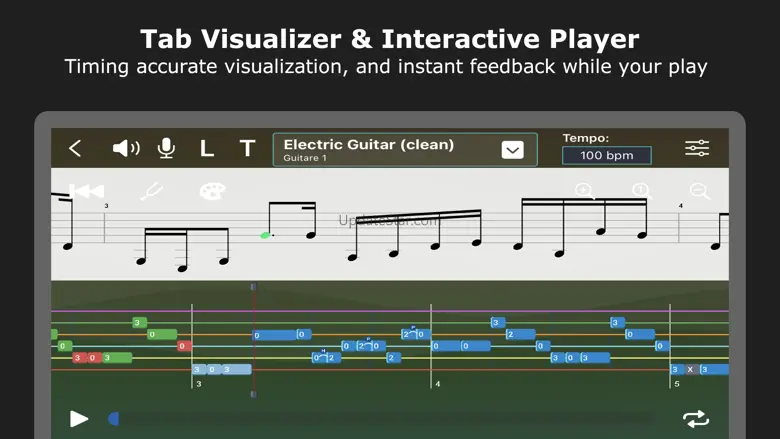Open the mixer settings sliders icon
This screenshot has height=439, width=780.
click(697, 148)
